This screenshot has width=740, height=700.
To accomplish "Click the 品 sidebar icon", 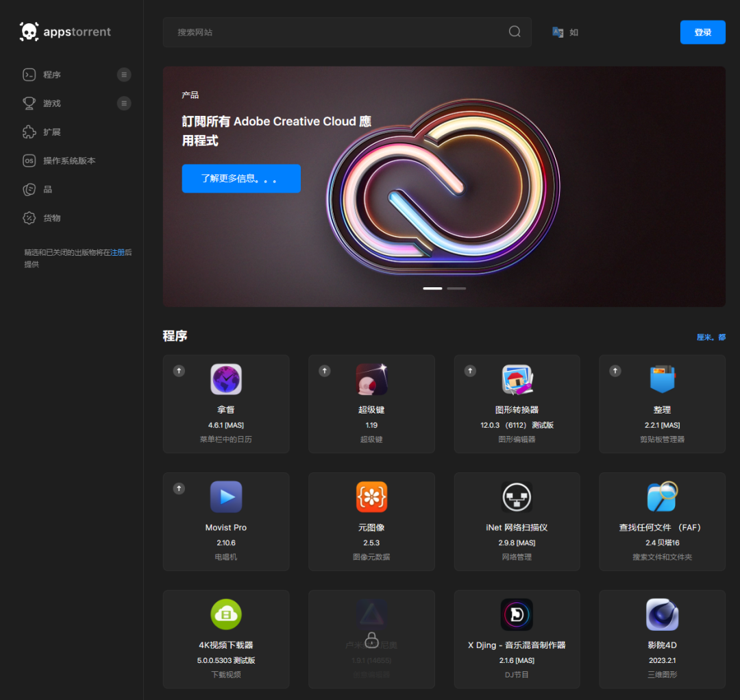I will tap(29, 189).
